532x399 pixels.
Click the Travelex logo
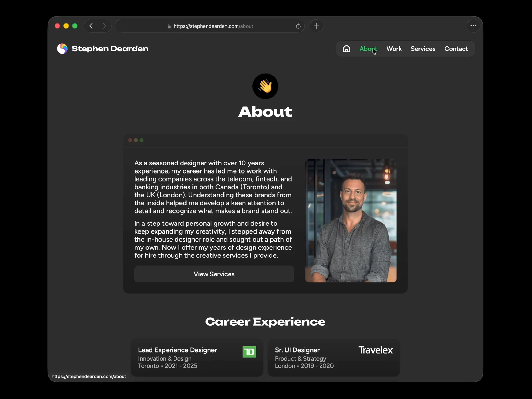click(375, 350)
